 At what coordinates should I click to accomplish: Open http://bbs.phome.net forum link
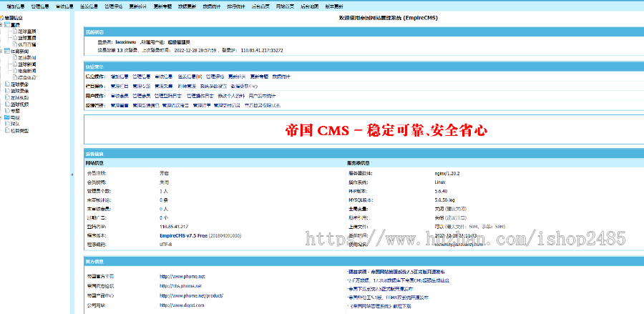click(x=181, y=286)
